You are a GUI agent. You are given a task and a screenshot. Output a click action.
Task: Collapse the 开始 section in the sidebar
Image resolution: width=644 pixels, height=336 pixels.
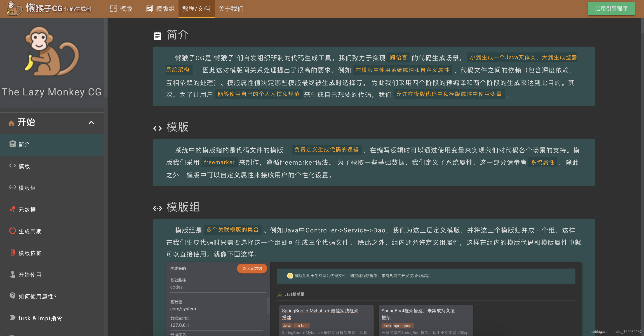[x=91, y=123]
